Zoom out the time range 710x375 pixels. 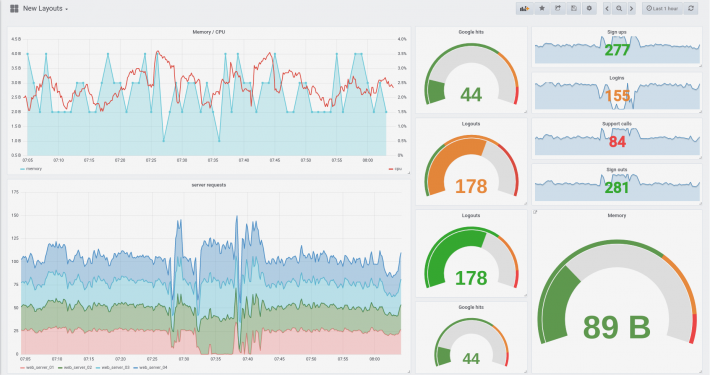619,9
